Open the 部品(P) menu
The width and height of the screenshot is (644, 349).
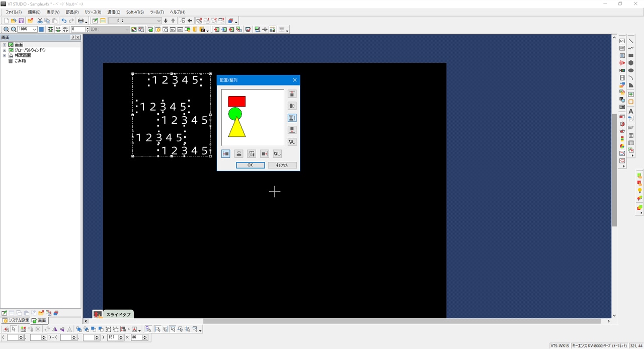click(x=72, y=12)
